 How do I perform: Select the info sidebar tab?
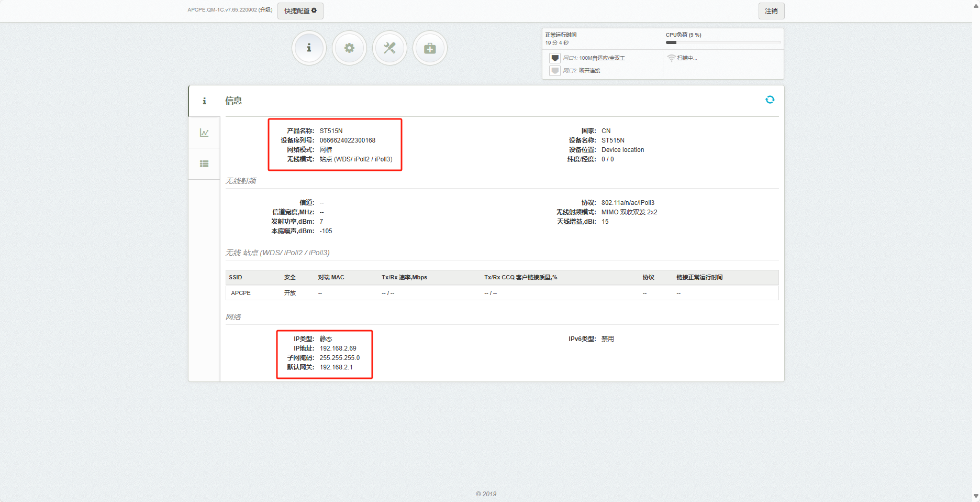click(x=204, y=101)
